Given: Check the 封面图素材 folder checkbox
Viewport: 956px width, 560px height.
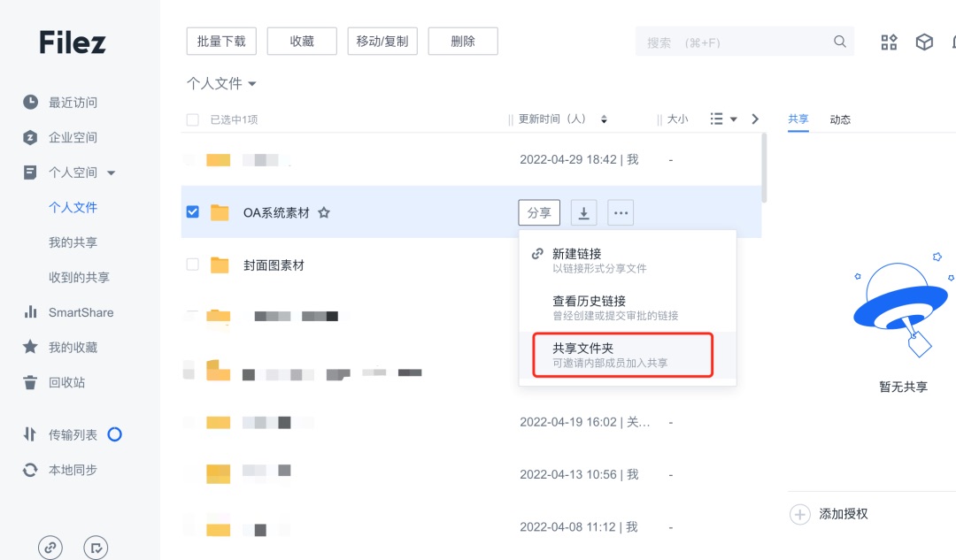Looking at the screenshot, I should tap(193, 265).
